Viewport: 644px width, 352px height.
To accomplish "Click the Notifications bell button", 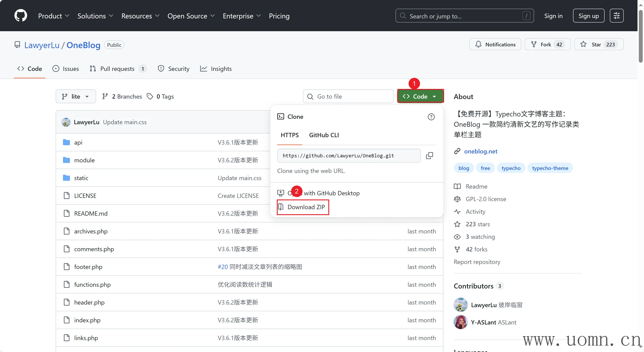I will [495, 45].
